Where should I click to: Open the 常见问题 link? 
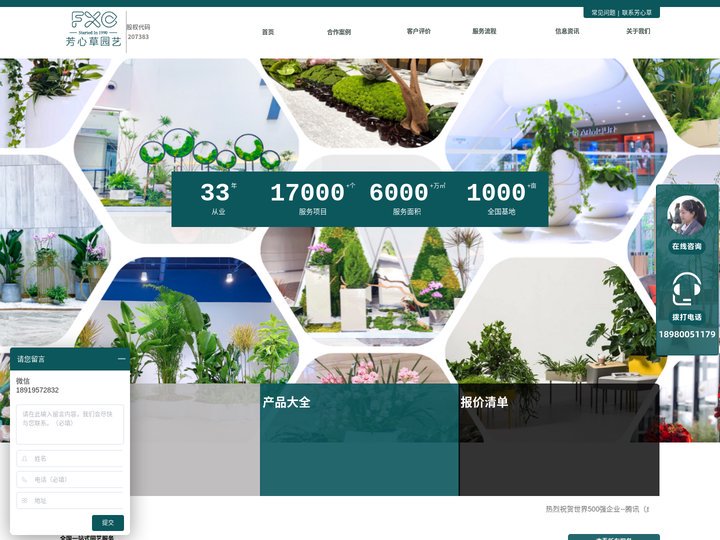[x=603, y=12]
